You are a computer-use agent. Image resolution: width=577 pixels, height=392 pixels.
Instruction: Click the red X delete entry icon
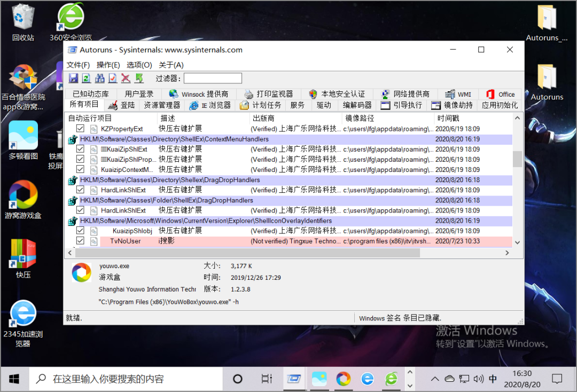(126, 78)
